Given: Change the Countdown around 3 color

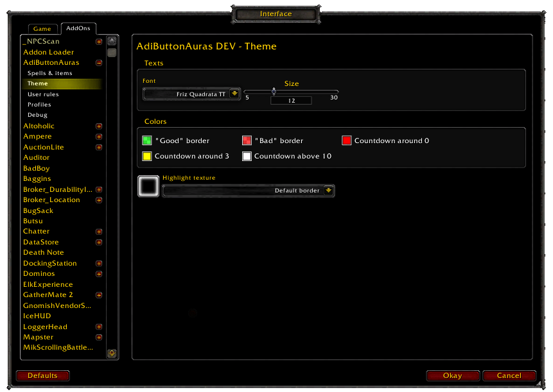Looking at the screenshot, I should (x=146, y=156).
